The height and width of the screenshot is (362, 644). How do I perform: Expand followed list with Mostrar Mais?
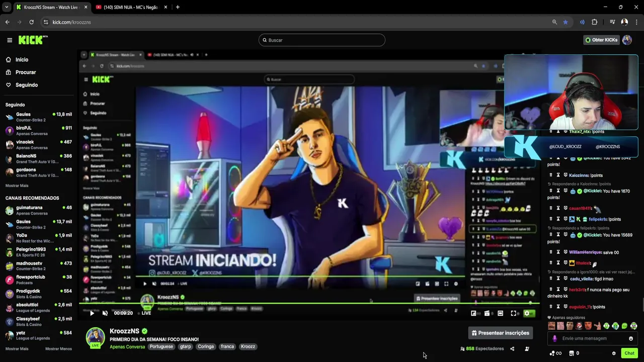click(x=17, y=186)
